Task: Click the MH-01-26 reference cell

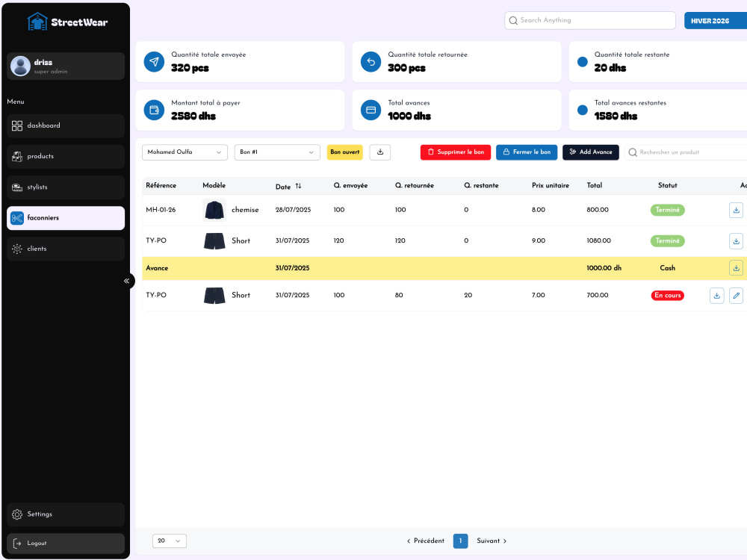Action: click(x=161, y=210)
